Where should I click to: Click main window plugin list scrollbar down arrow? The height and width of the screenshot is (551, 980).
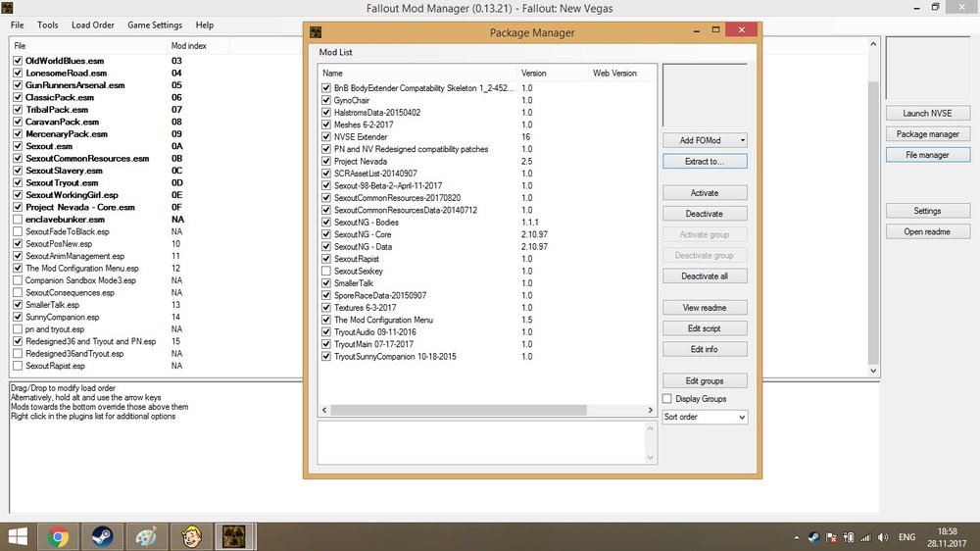point(873,371)
